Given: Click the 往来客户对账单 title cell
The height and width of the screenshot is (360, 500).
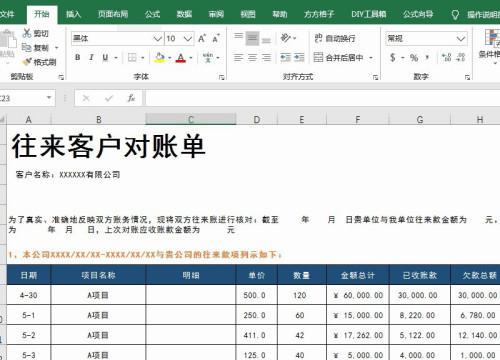Looking at the screenshot, I should click(x=108, y=146).
